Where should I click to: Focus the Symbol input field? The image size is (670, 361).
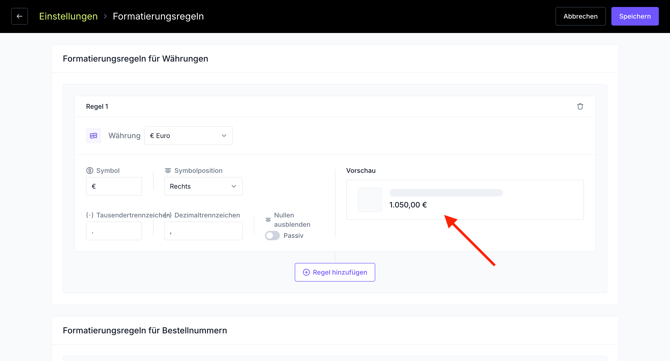[x=114, y=186]
